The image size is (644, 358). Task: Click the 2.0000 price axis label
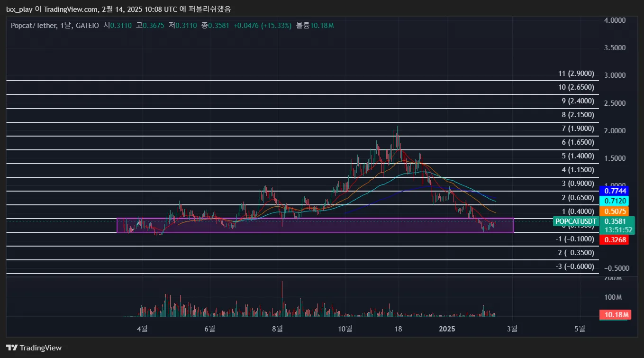point(616,130)
